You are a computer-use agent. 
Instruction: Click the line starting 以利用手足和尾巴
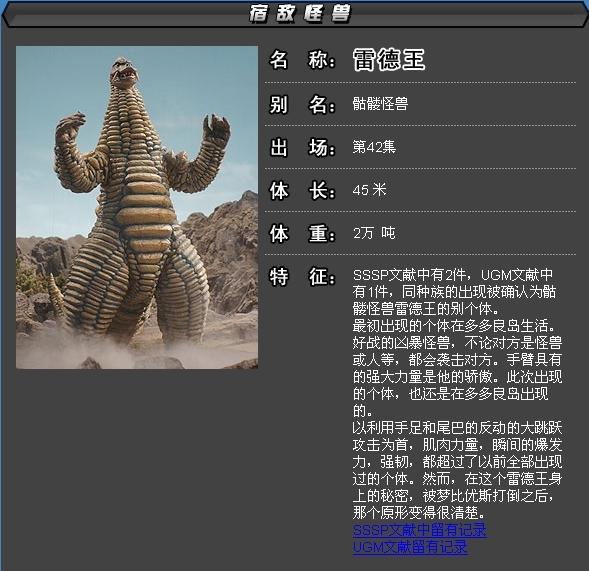pyautogui.click(x=457, y=427)
